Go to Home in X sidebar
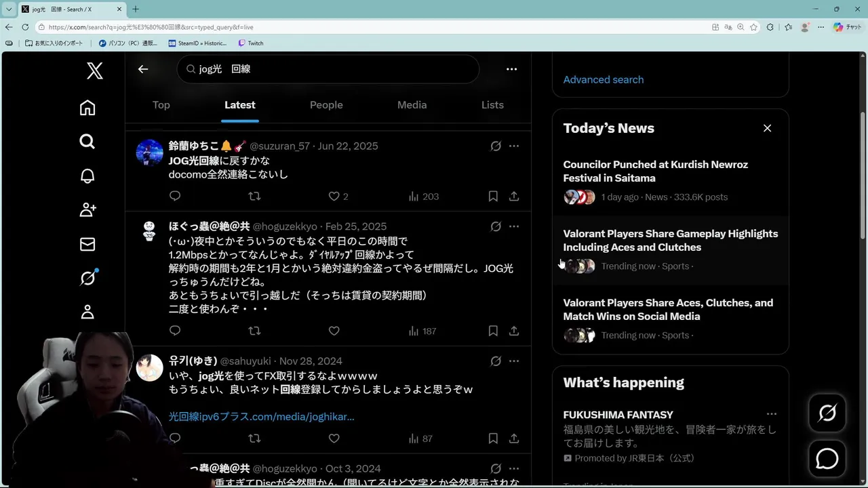868x488 pixels. coord(87,108)
